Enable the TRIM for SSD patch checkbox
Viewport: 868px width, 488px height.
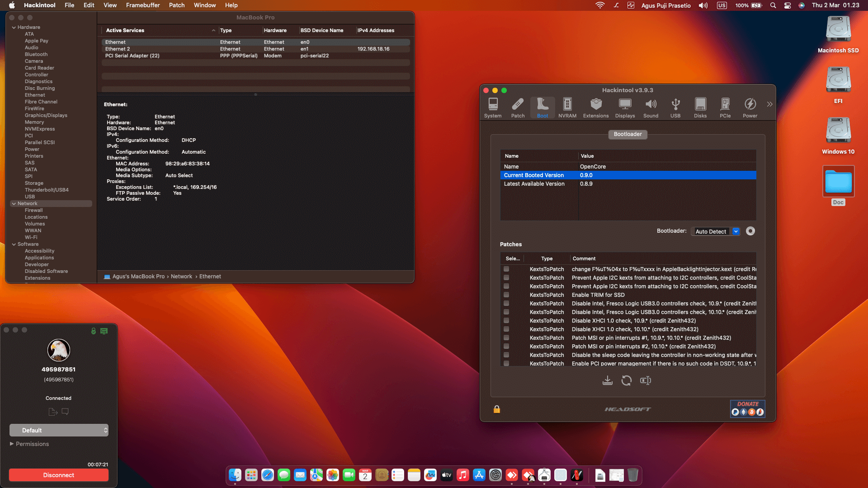(505, 295)
